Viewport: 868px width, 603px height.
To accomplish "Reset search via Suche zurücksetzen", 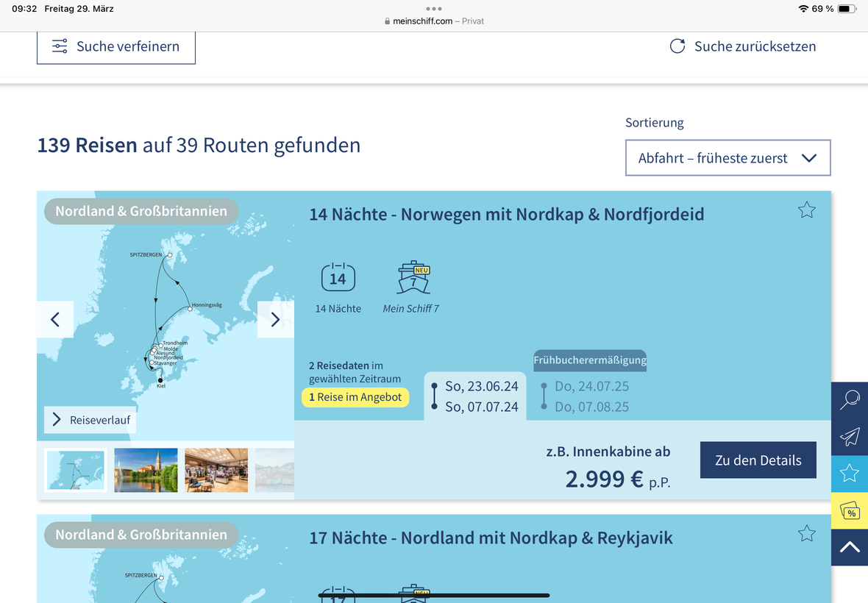I will tap(743, 46).
